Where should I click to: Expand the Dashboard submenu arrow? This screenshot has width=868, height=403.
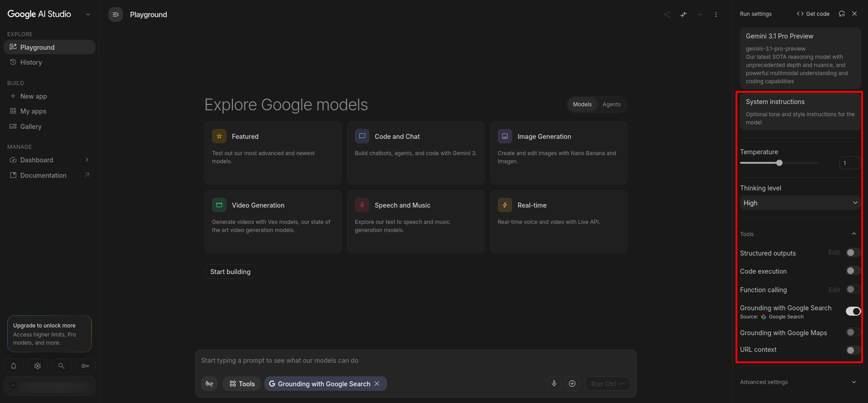coord(87,160)
